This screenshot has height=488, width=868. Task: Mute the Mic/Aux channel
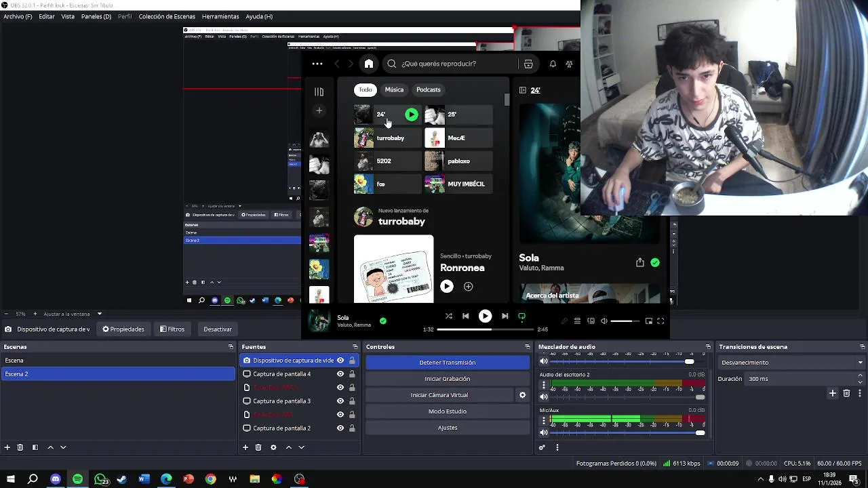[x=543, y=432]
